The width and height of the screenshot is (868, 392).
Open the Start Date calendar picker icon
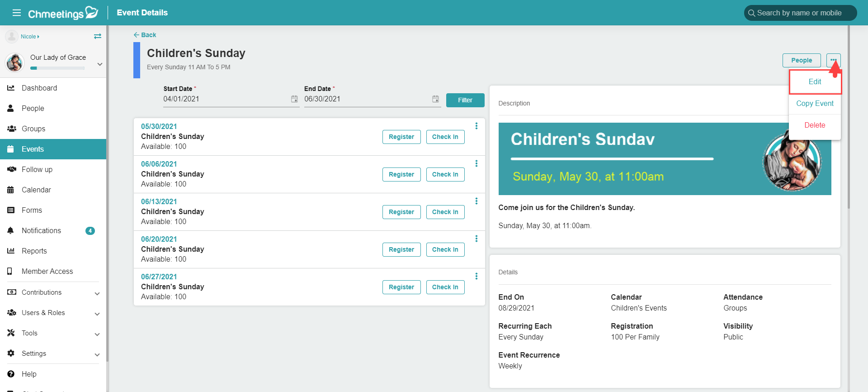[x=294, y=99]
